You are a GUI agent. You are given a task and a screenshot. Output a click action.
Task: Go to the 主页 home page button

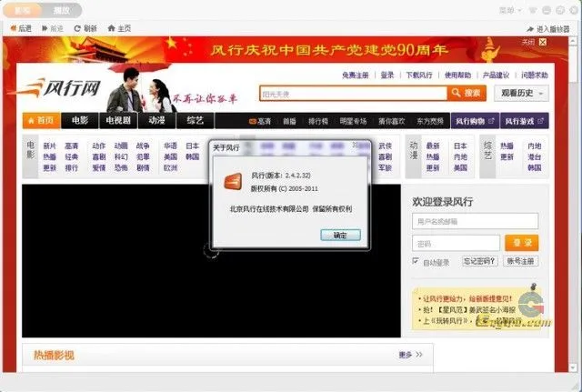[119, 28]
